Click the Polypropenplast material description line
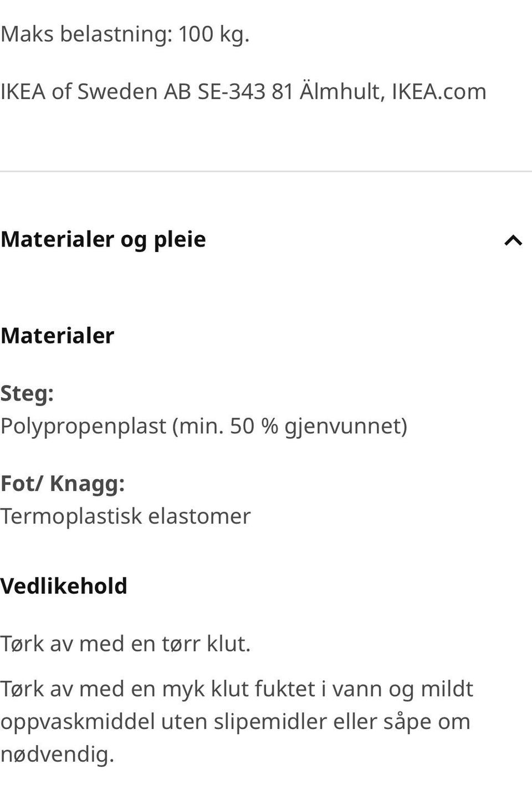The height and width of the screenshot is (785, 532). click(203, 426)
